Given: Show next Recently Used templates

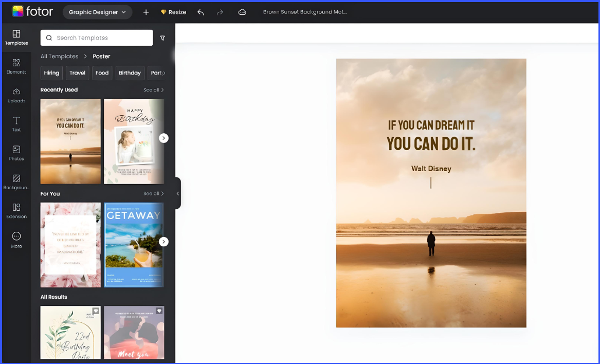Looking at the screenshot, I should point(164,138).
